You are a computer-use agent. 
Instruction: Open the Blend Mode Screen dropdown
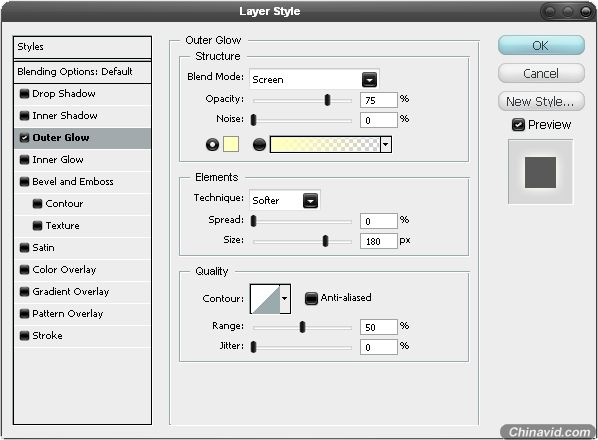314,79
